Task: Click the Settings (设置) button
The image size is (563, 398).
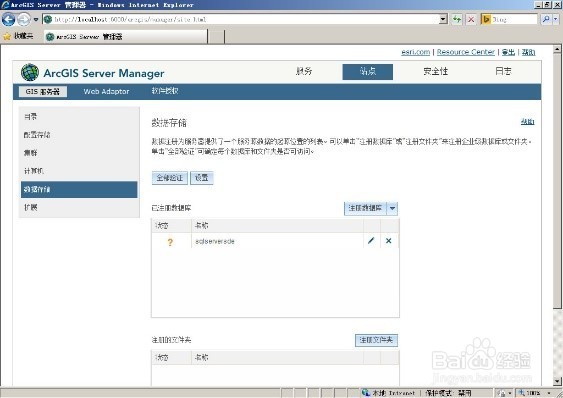Action: [201, 178]
